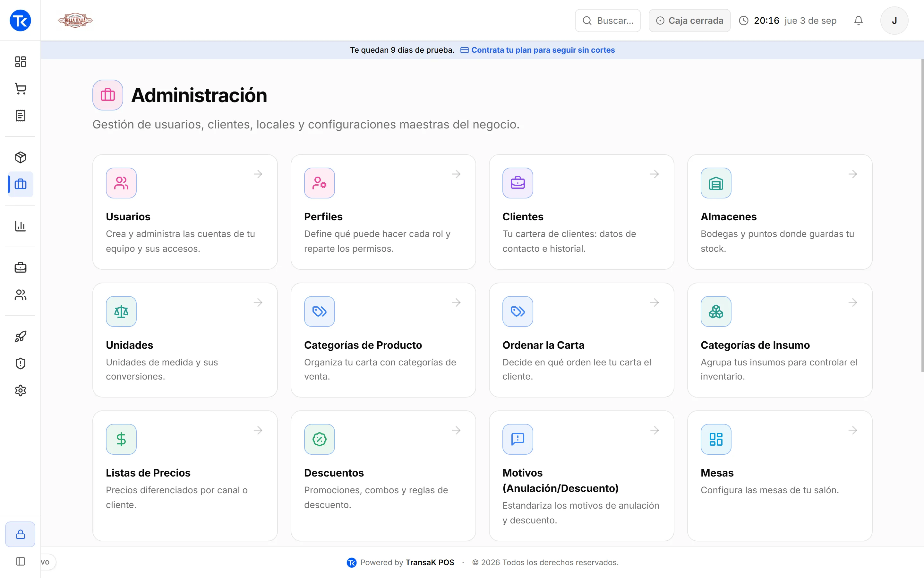Click the lock icon in the sidebar

[20, 534]
